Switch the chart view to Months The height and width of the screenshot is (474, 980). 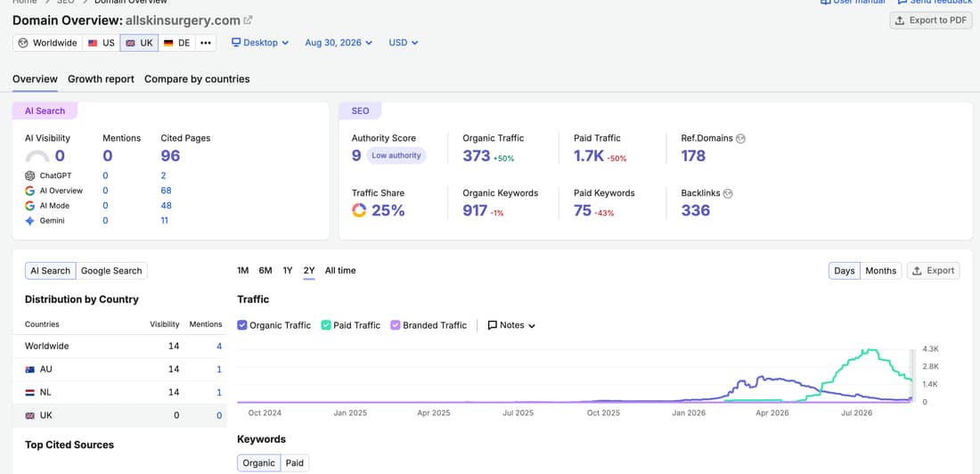coord(880,271)
